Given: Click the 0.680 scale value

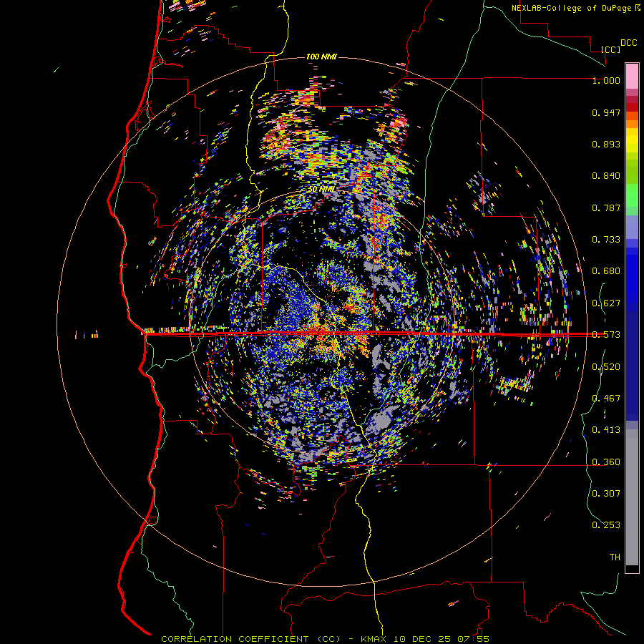Looking at the screenshot, I should [606, 271].
